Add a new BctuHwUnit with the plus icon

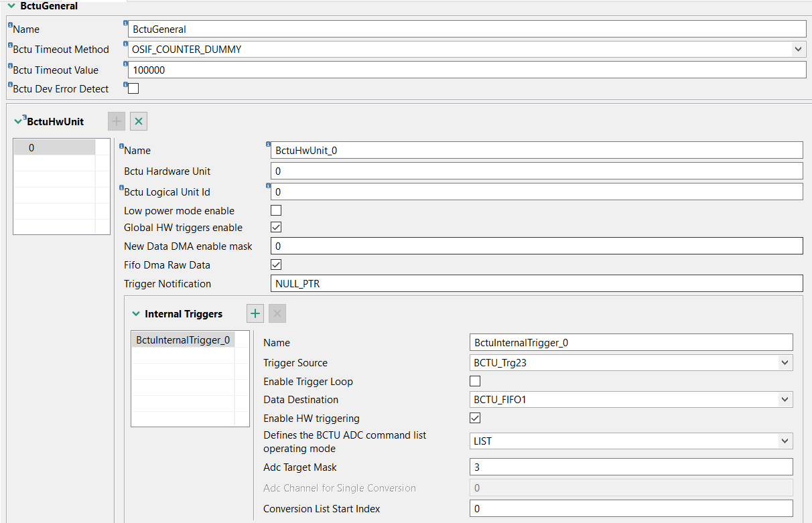click(x=116, y=121)
